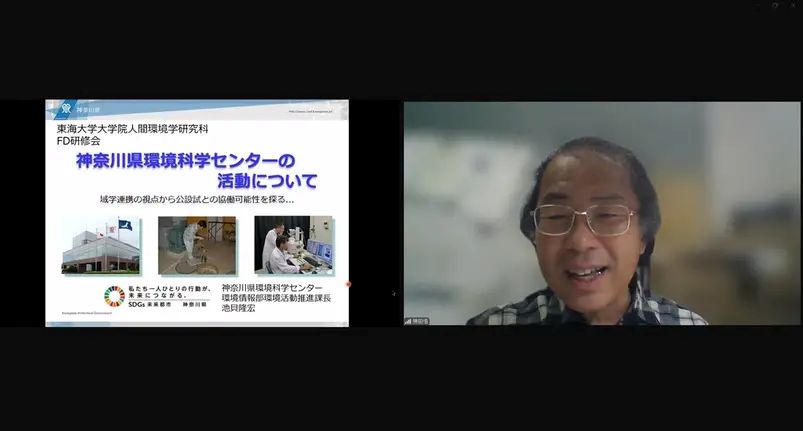Click the speaker's webcam video tile
Viewport: 803px width, 431px height.
602,213
